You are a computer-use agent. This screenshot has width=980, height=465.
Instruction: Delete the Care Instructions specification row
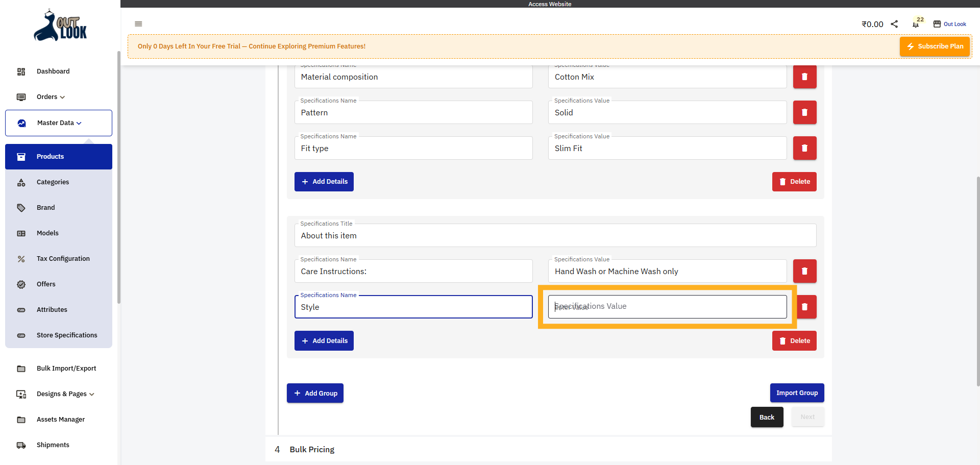pyautogui.click(x=804, y=271)
